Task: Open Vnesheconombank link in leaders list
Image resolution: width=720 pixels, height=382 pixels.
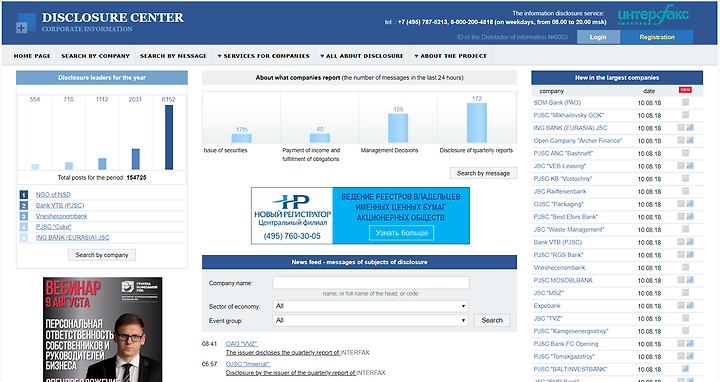Action: coord(62,216)
